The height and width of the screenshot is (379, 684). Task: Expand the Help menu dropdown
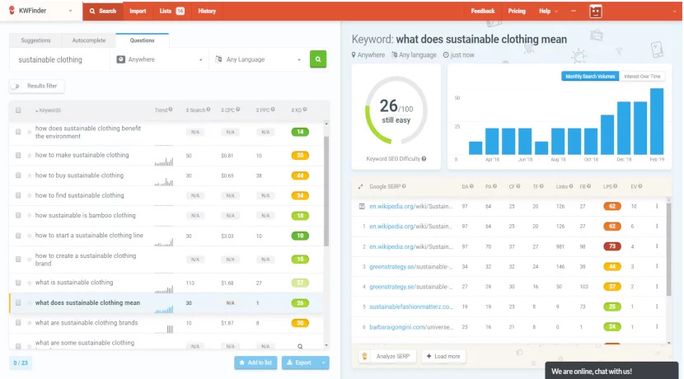pos(548,11)
